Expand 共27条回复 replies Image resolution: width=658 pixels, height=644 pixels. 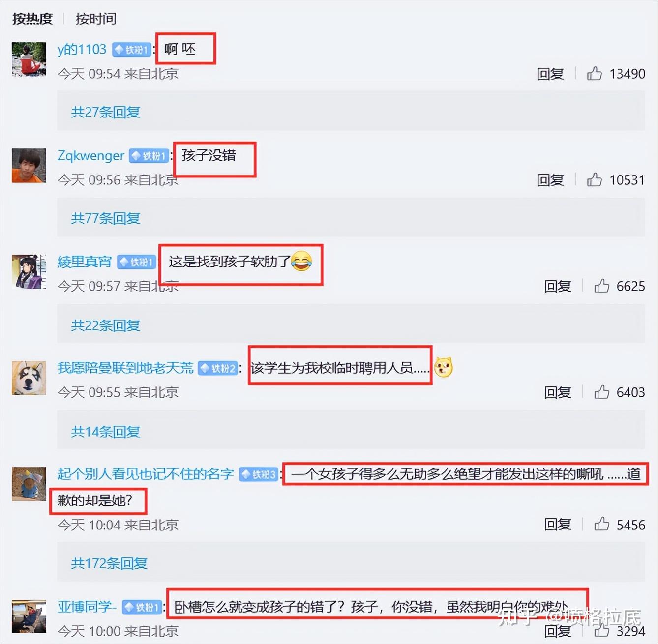coord(106,112)
